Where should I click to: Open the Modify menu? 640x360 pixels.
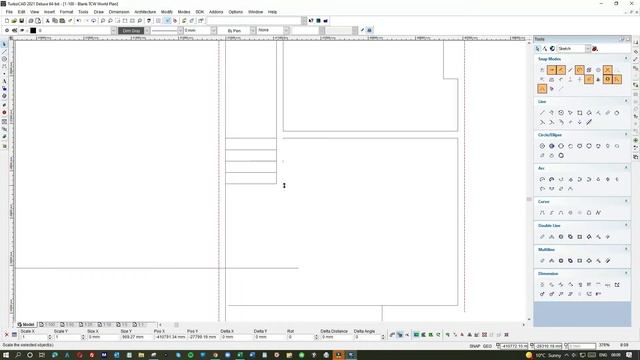click(167, 12)
